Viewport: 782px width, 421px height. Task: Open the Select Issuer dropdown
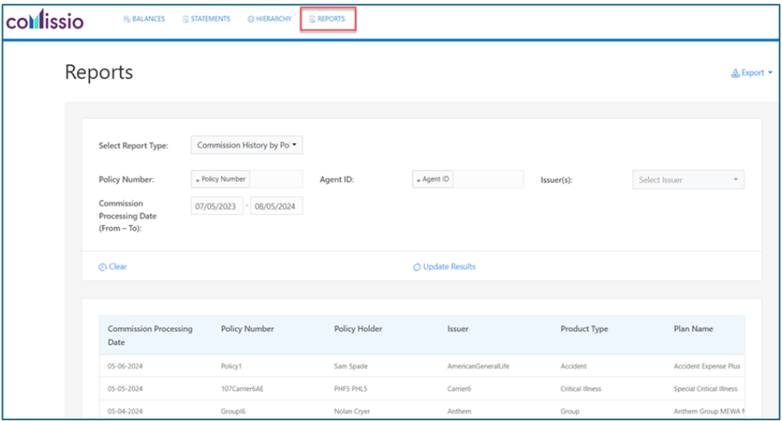point(688,180)
